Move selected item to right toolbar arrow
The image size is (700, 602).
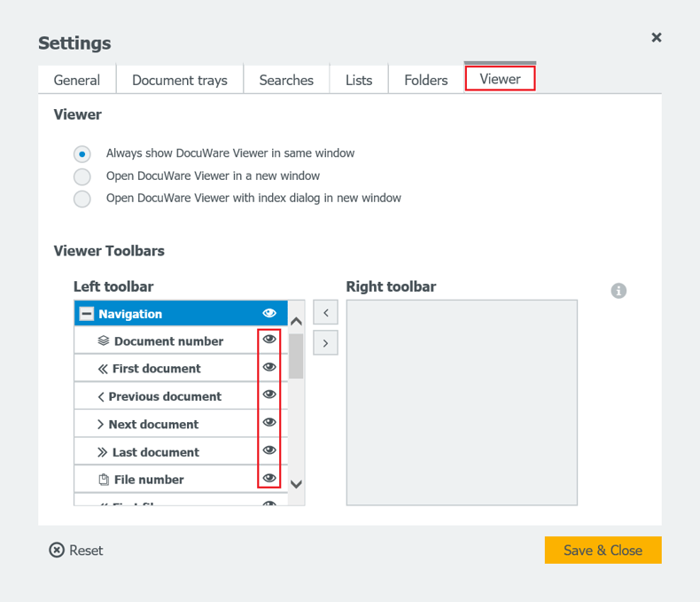tap(325, 342)
